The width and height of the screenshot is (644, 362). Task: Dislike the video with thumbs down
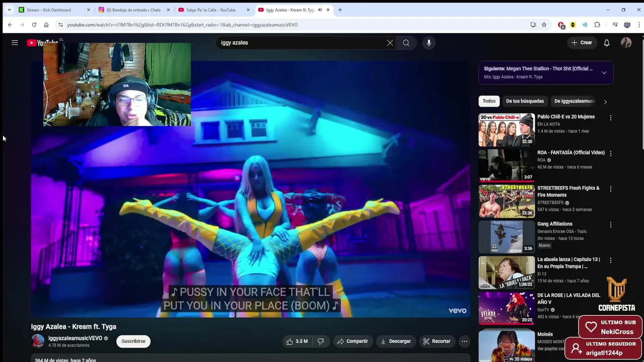(x=320, y=341)
